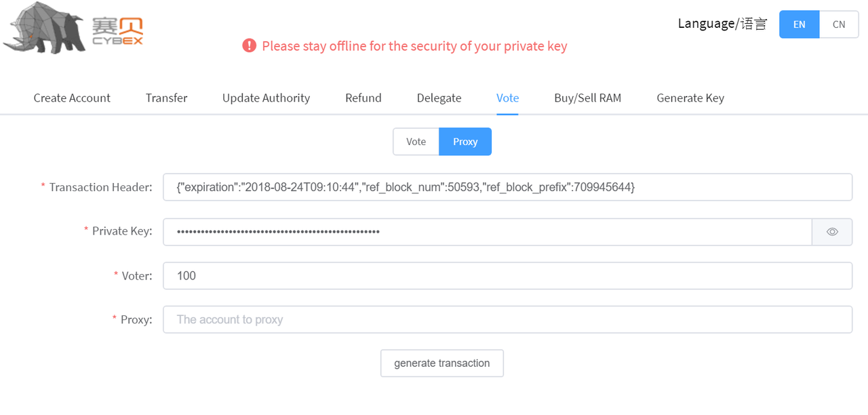Open the Delegate tab
Screen dimensions: 868x415
pos(439,98)
